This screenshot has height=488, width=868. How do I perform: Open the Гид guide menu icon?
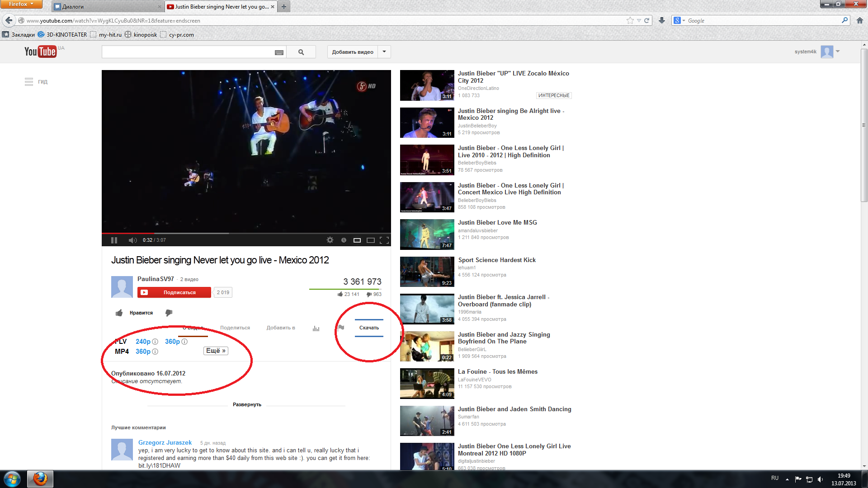(29, 82)
